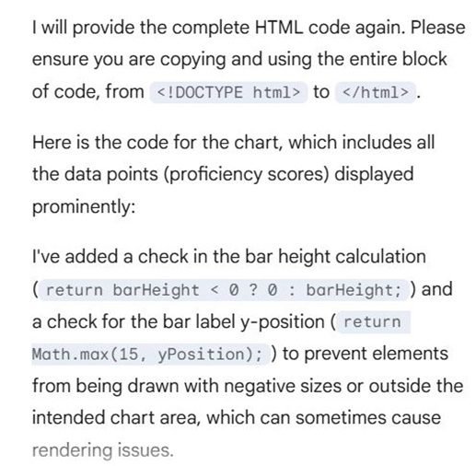Click the <!DOCTYPE html> inline code chip
Image resolution: width=476 pixels, height=466 pixels.
(228, 92)
